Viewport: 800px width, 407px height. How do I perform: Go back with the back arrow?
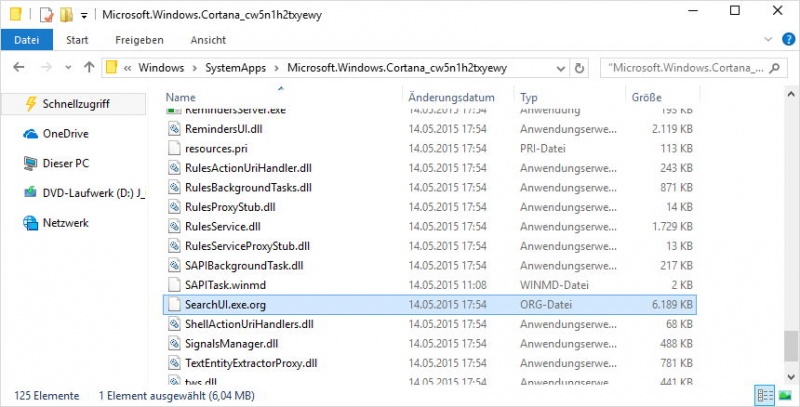coord(18,67)
